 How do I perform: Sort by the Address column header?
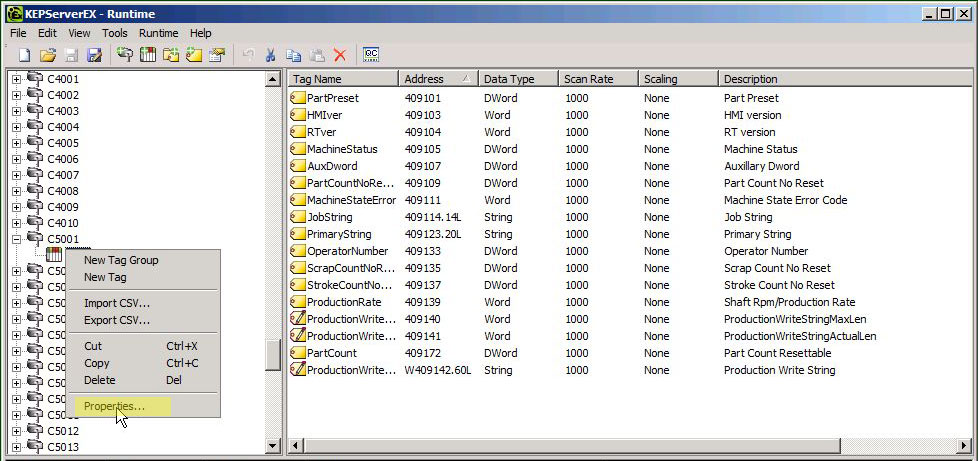(430, 78)
